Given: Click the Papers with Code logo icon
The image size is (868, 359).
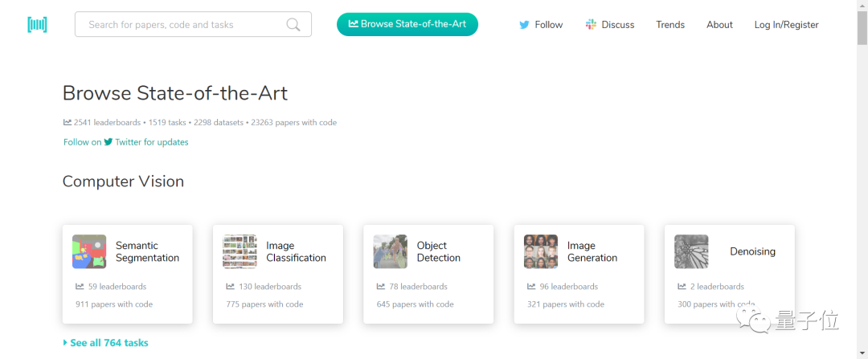Looking at the screenshot, I should click(37, 24).
